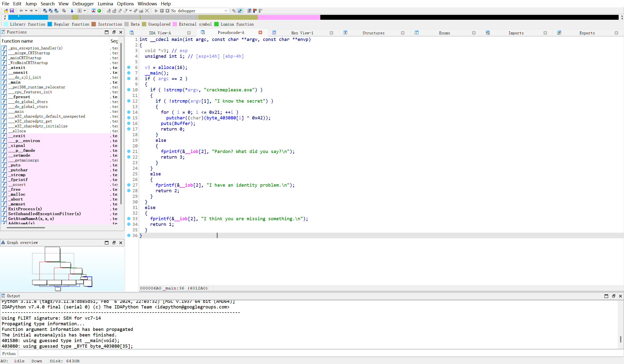Click the Open file toolbar icon
This screenshot has width=624, height=364.
click(6, 11)
